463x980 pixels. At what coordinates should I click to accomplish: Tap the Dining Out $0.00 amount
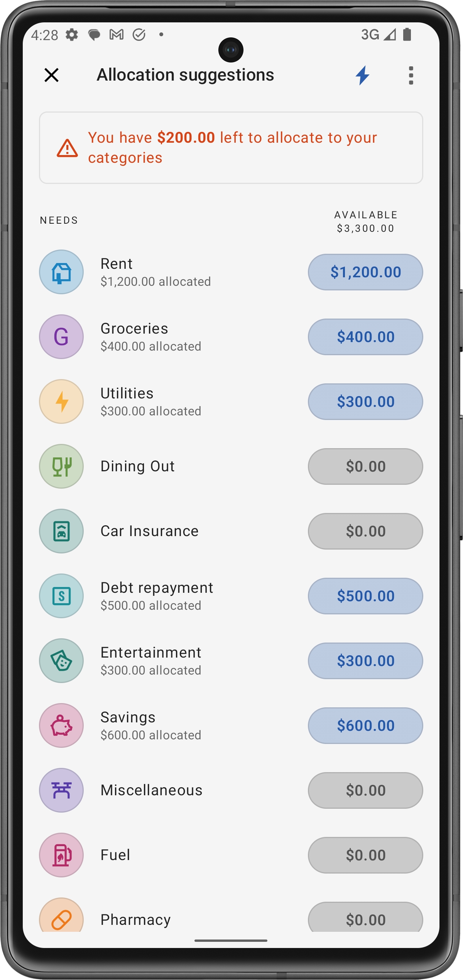(365, 467)
